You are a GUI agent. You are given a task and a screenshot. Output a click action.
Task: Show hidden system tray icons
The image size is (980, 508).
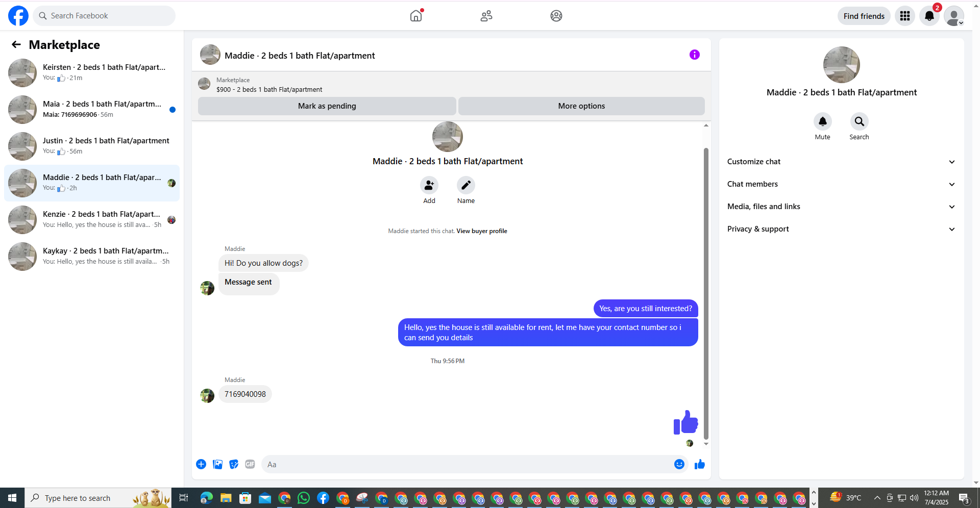pyautogui.click(x=877, y=498)
